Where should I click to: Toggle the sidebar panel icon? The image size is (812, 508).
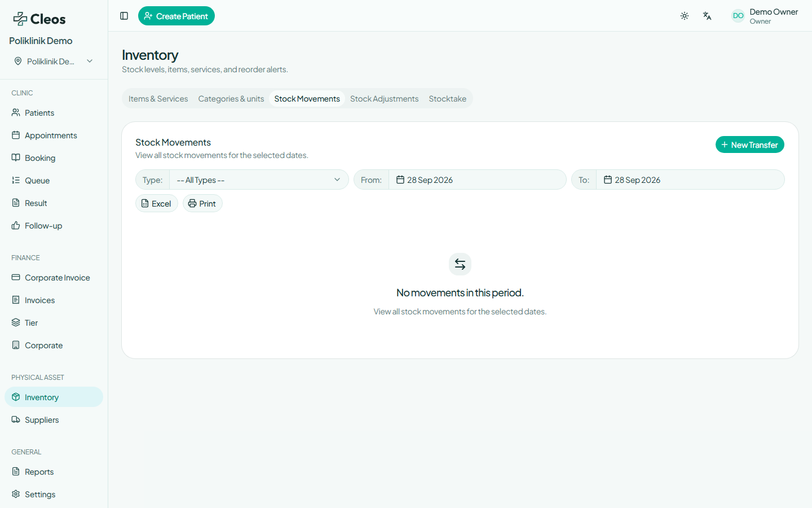(124, 16)
